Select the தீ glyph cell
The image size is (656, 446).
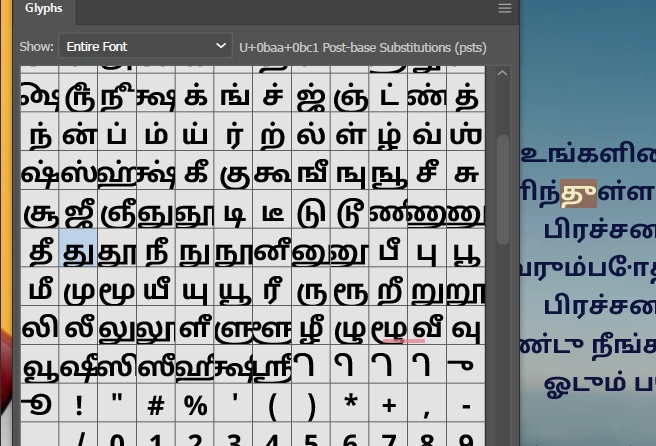pyautogui.click(x=40, y=248)
